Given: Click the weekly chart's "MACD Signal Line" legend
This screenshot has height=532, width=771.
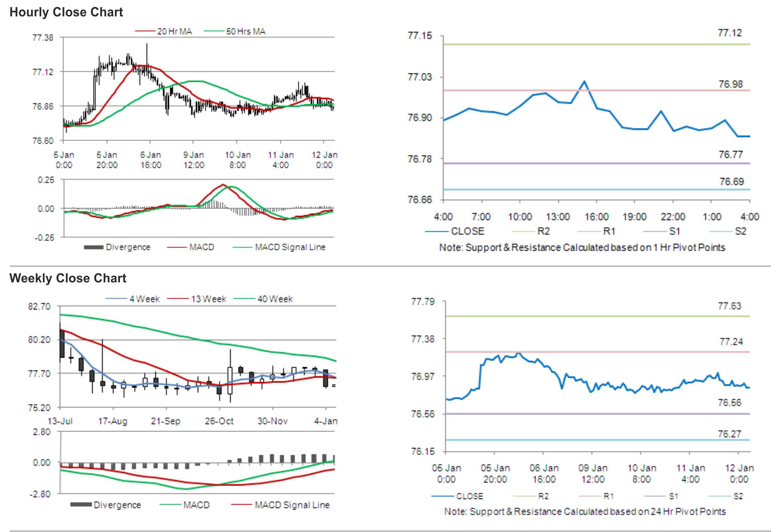Looking at the screenshot, I should 292,505.
